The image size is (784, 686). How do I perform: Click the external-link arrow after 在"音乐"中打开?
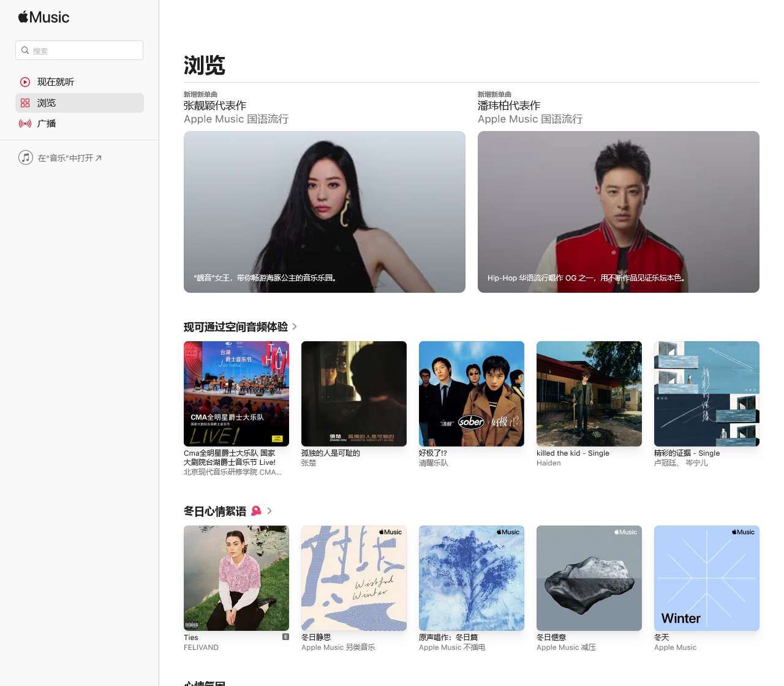pyautogui.click(x=99, y=158)
